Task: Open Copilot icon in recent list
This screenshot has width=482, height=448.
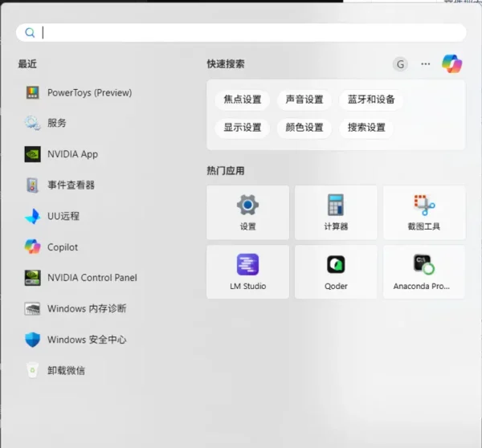Action: [x=33, y=246]
